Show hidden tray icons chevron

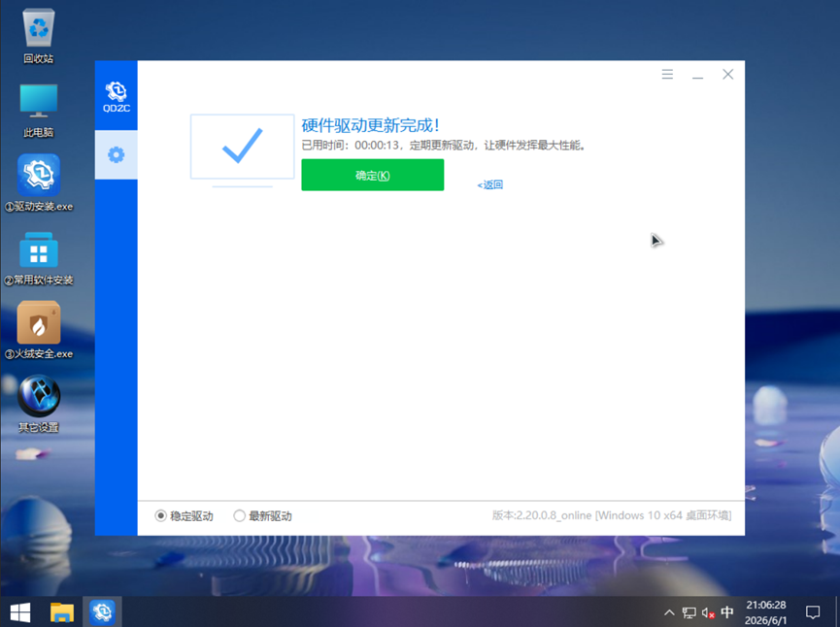(x=669, y=612)
